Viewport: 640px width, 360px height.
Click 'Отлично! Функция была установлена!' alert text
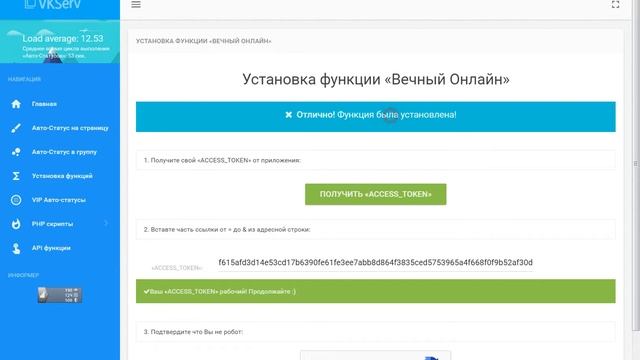[x=376, y=115]
